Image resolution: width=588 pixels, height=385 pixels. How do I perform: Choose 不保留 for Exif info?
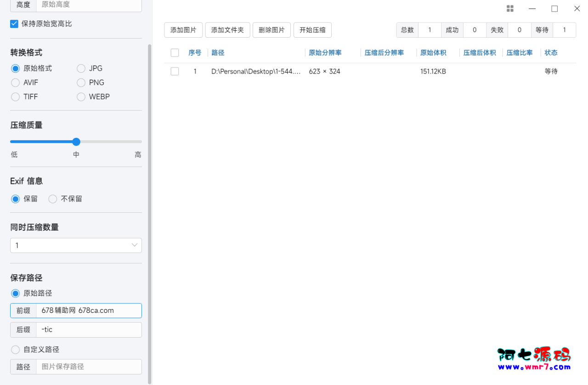click(x=53, y=199)
